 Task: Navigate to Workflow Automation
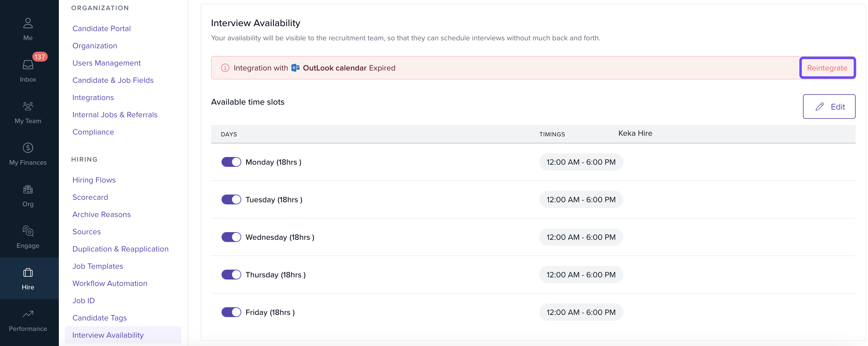pos(109,284)
